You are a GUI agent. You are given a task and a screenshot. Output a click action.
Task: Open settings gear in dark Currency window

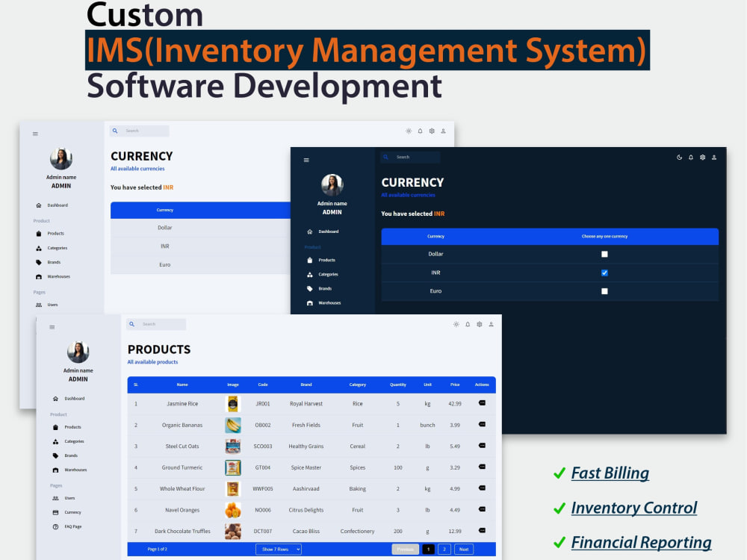click(x=702, y=157)
